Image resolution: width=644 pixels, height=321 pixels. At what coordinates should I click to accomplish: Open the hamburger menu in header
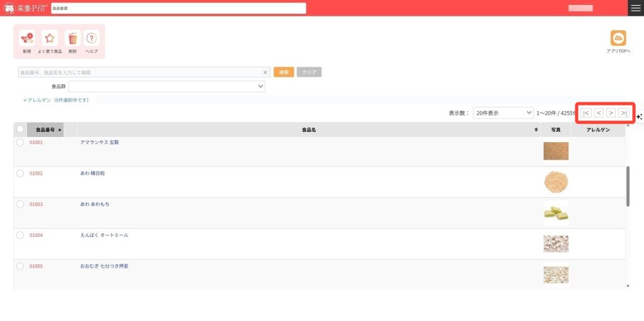[636, 8]
